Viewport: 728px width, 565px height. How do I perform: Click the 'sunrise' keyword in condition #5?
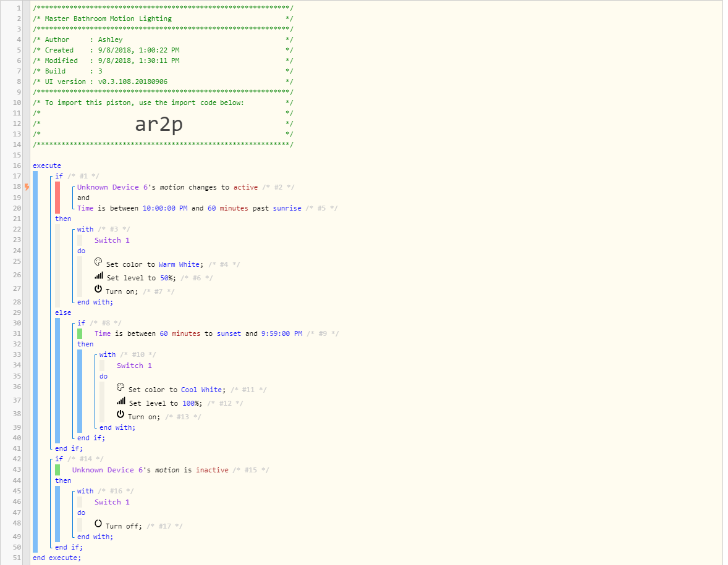287,208
